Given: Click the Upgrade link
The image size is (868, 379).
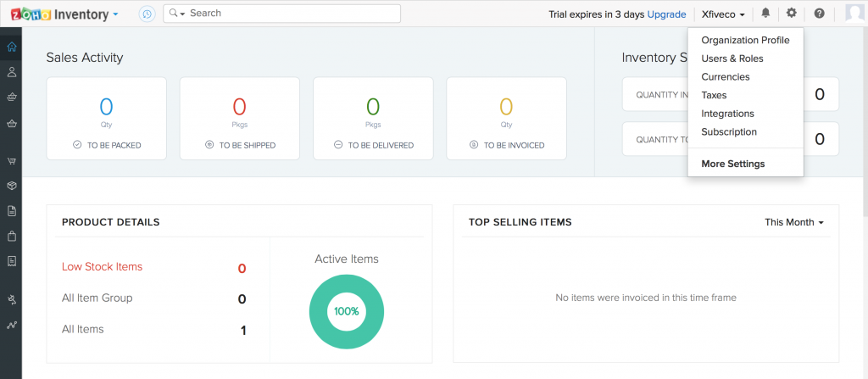Looking at the screenshot, I should (666, 14).
